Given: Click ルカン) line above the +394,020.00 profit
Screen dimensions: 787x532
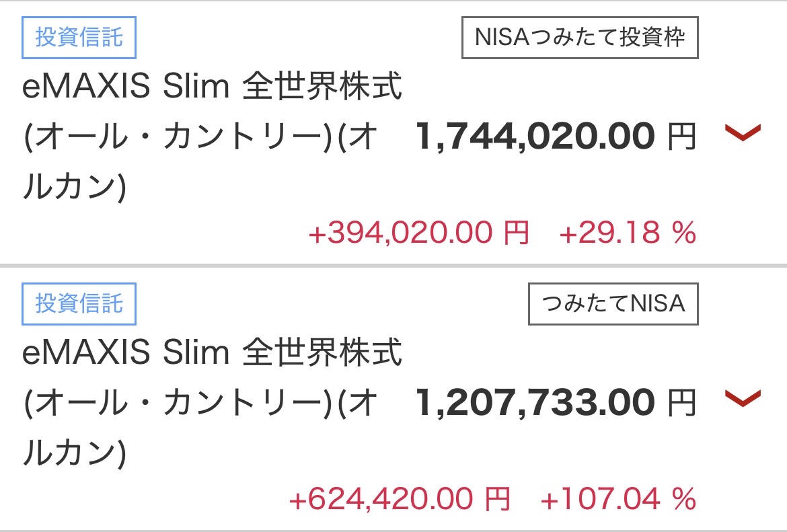Looking at the screenshot, I should [74, 188].
